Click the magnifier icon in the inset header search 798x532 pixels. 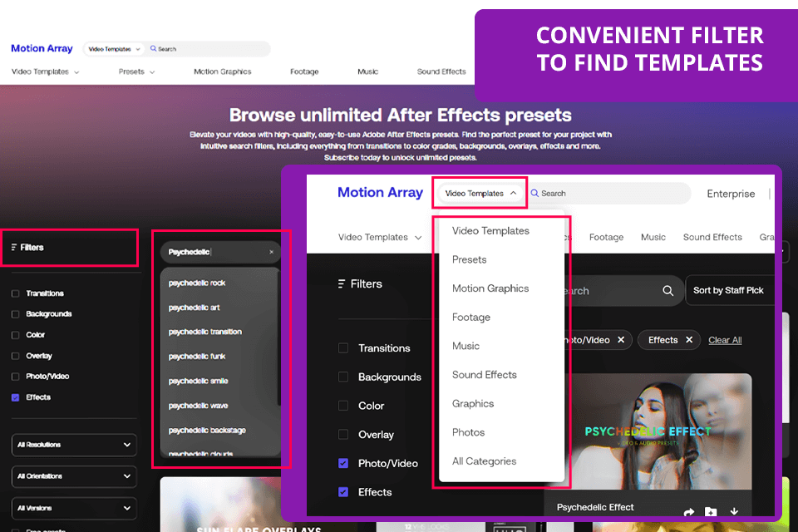pyautogui.click(x=534, y=194)
